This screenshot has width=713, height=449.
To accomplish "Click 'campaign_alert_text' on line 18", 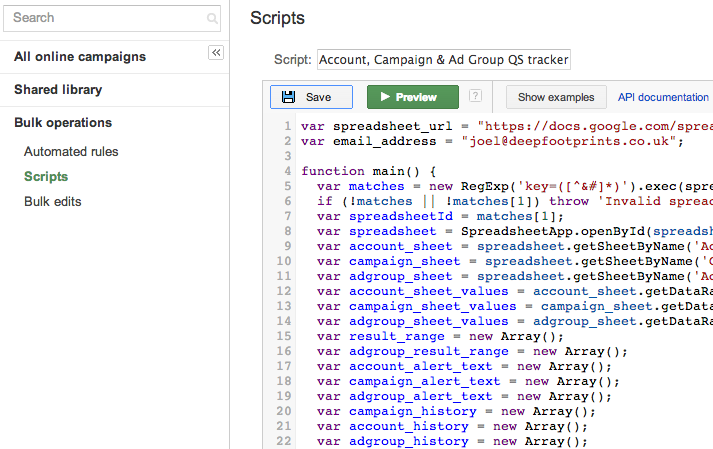I will [x=425, y=381].
